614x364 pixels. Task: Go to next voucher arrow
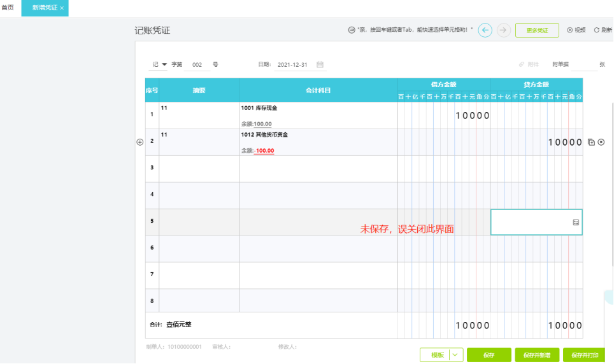click(x=504, y=30)
